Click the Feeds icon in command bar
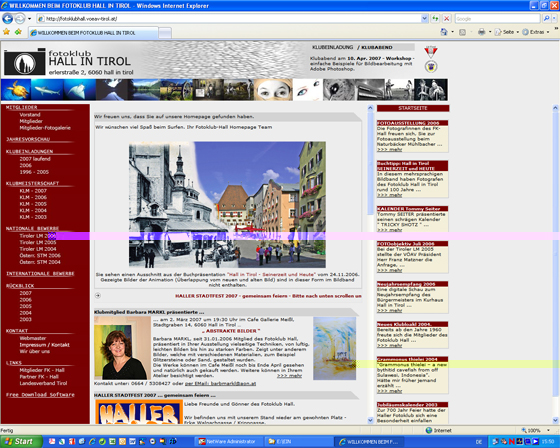 pyautogui.click(x=462, y=32)
